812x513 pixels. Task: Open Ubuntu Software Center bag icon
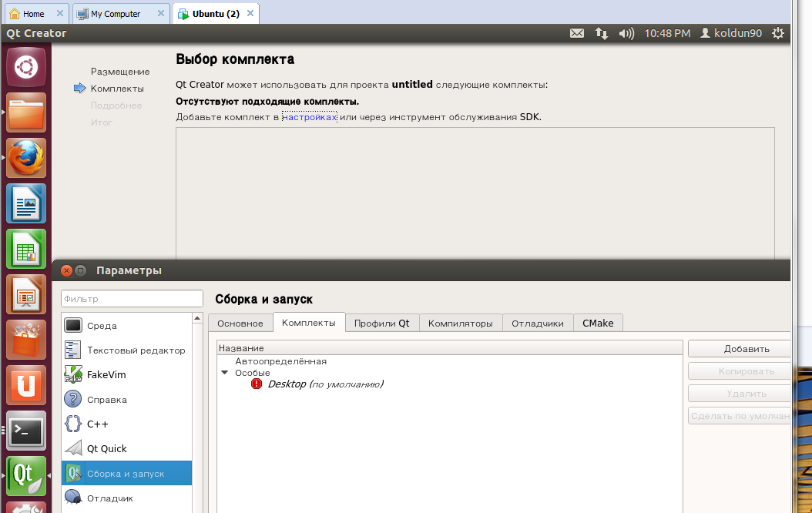[26, 340]
